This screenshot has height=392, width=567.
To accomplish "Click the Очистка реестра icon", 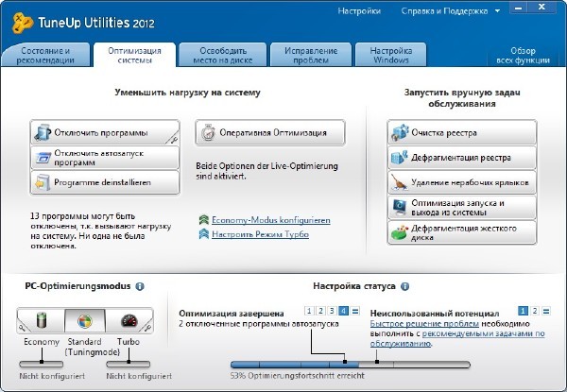I will [400, 132].
